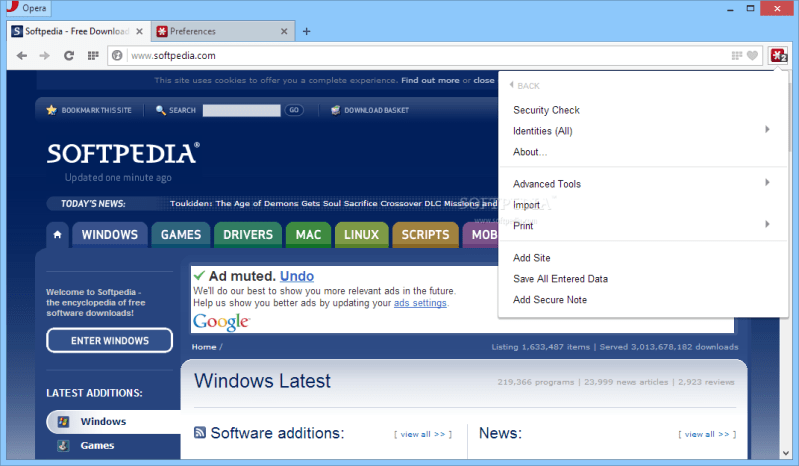799x466 pixels.
Task: Reload the current page
Action: (69, 56)
